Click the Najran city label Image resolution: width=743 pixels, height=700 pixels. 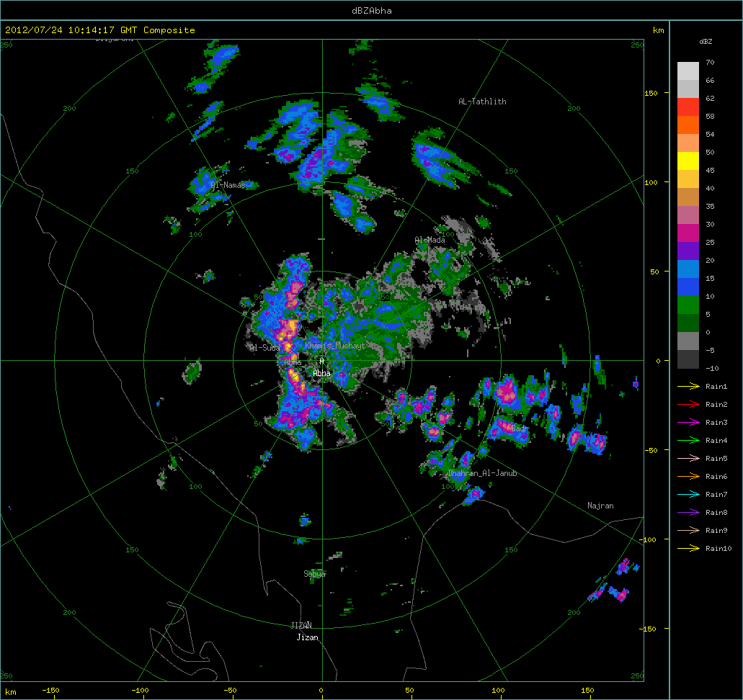[x=600, y=506]
